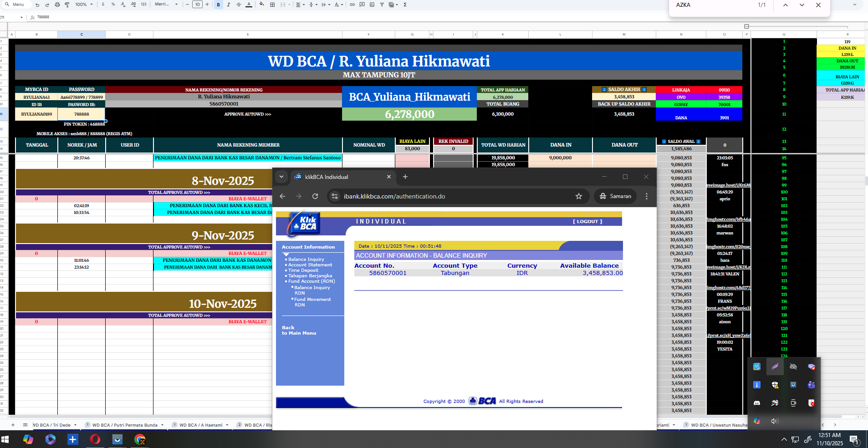Image resolution: width=868 pixels, height=448 pixels.
Task: Open the horizontal align dropdown
Action: click(300, 5)
